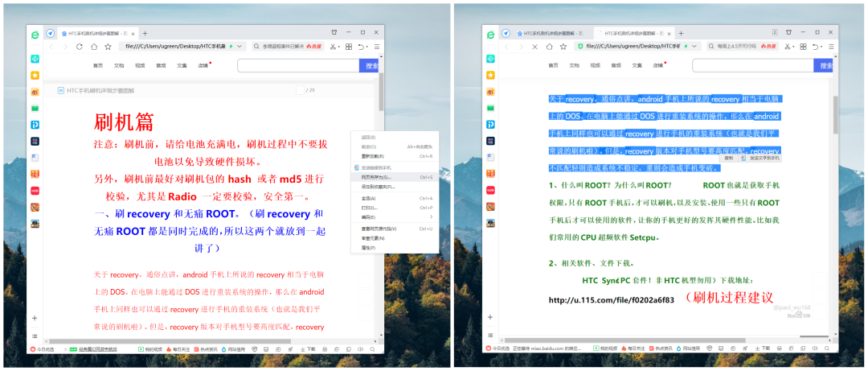Click the plus icon at the left sidebar bottom
Viewport: 868px width, 371px height.
[x=35, y=318]
